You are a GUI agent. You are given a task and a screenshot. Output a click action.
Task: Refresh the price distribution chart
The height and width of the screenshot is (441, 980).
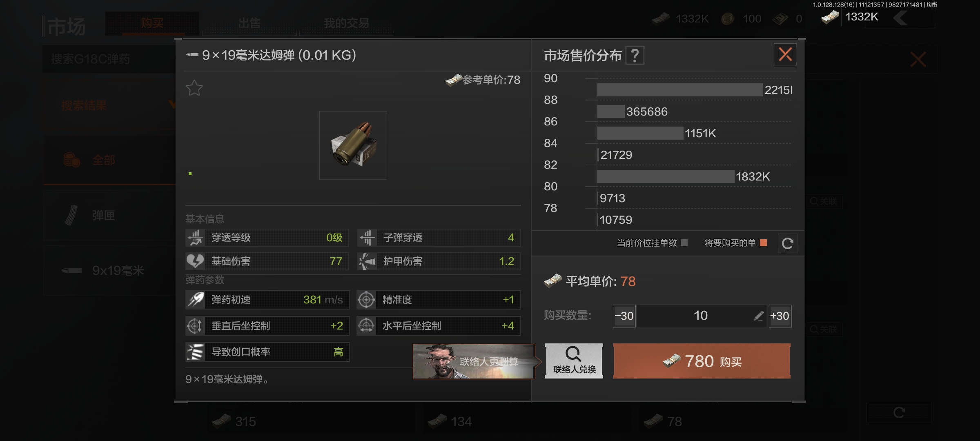point(787,243)
